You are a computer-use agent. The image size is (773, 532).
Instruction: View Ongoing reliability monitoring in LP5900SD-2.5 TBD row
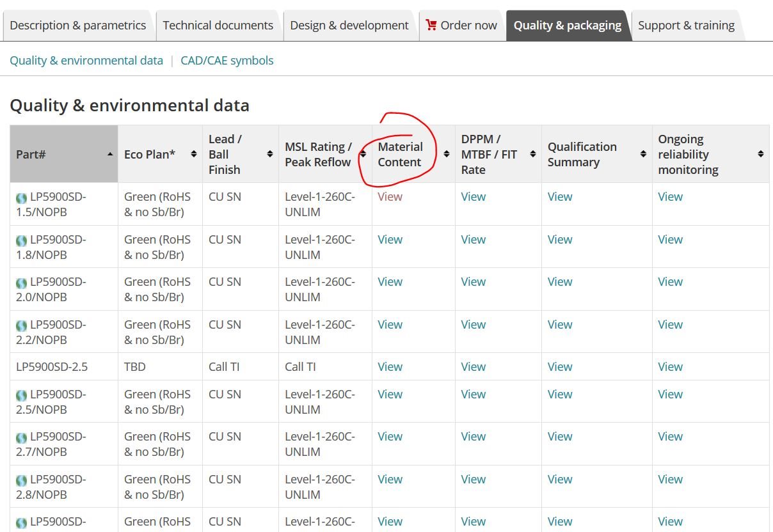(671, 367)
